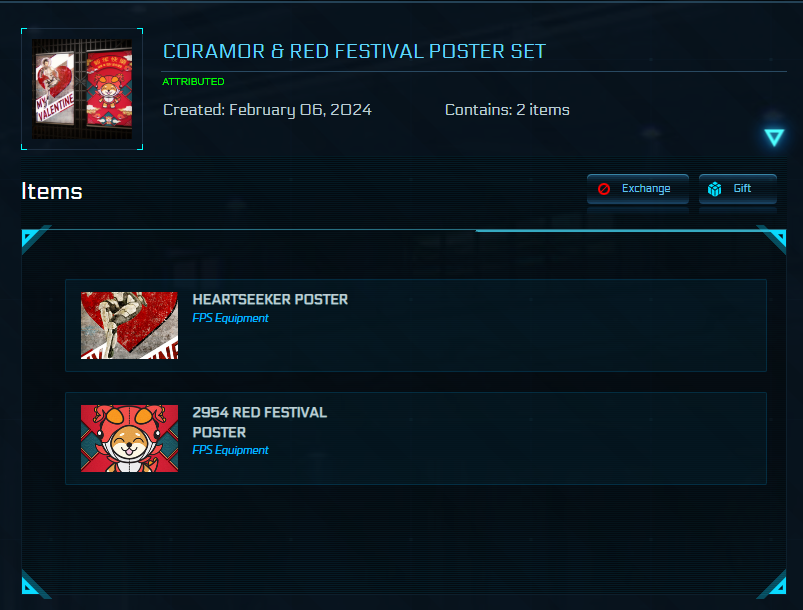Click the Items section heading

tap(52, 191)
